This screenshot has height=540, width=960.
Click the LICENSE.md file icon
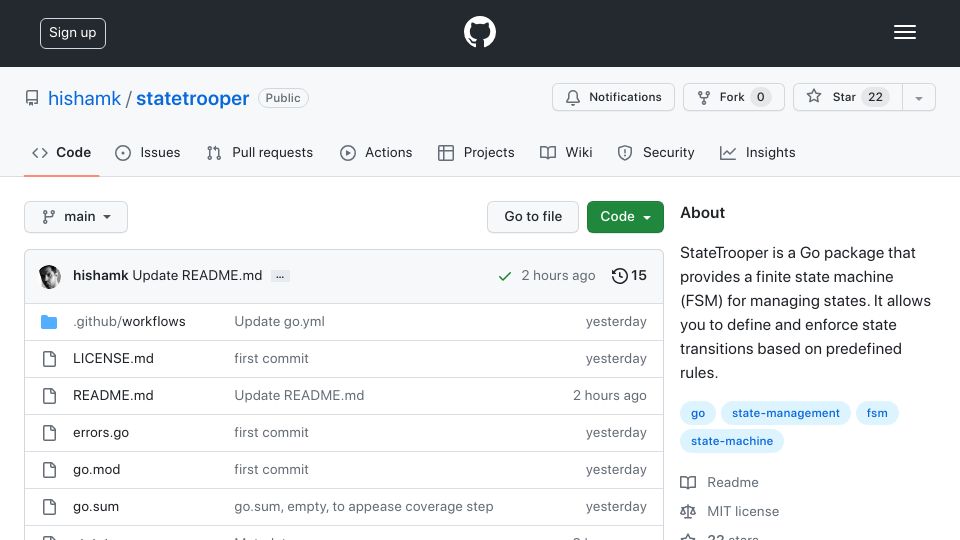tap(49, 359)
